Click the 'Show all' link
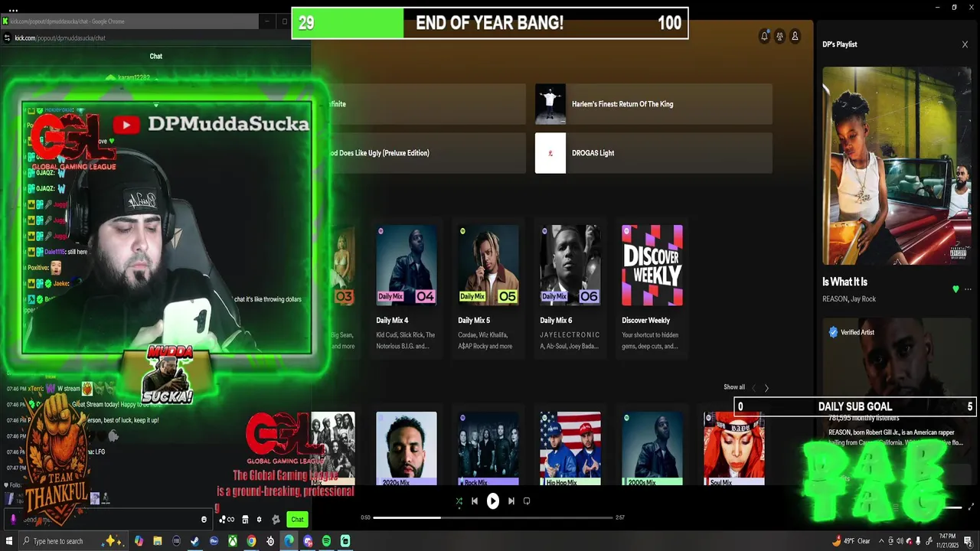This screenshot has height=551, width=980. coord(734,387)
